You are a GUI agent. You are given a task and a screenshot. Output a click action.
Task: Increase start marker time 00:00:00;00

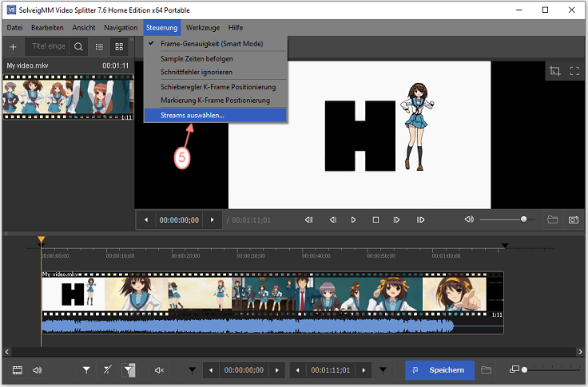(x=277, y=370)
